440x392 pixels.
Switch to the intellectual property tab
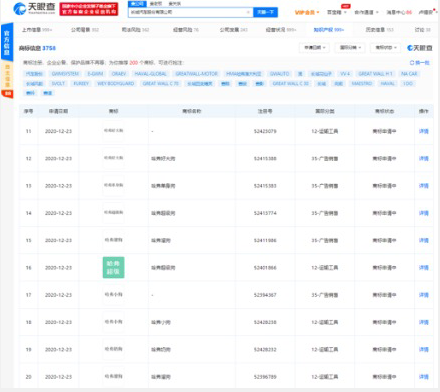tap(328, 30)
